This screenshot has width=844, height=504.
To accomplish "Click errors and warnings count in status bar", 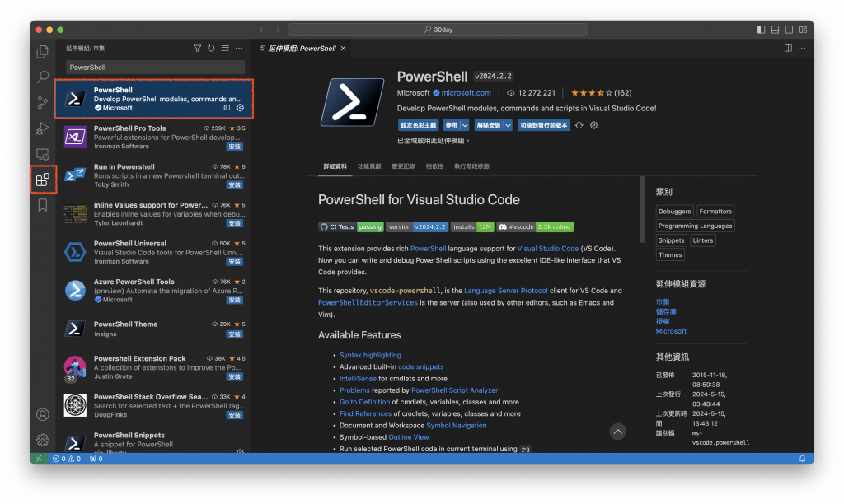I will coord(67,459).
